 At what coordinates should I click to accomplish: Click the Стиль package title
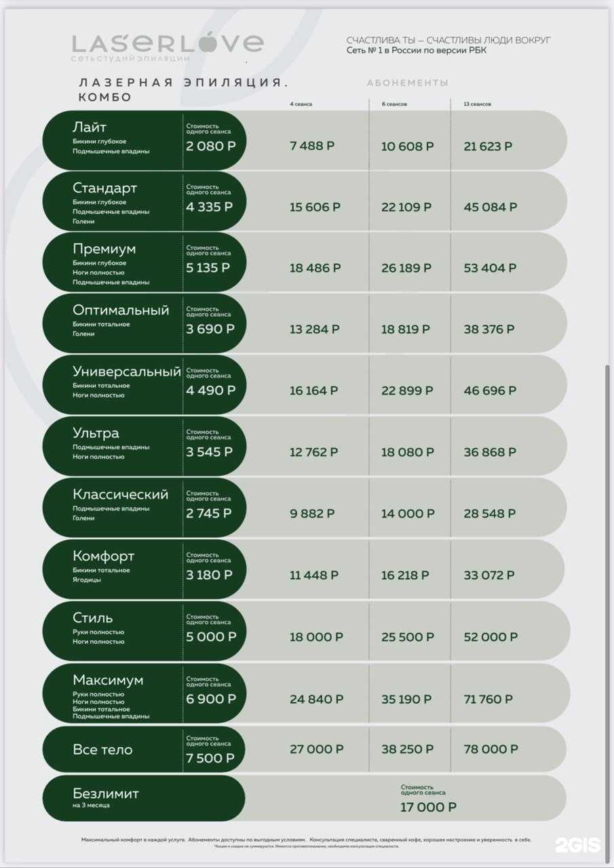point(93,618)
